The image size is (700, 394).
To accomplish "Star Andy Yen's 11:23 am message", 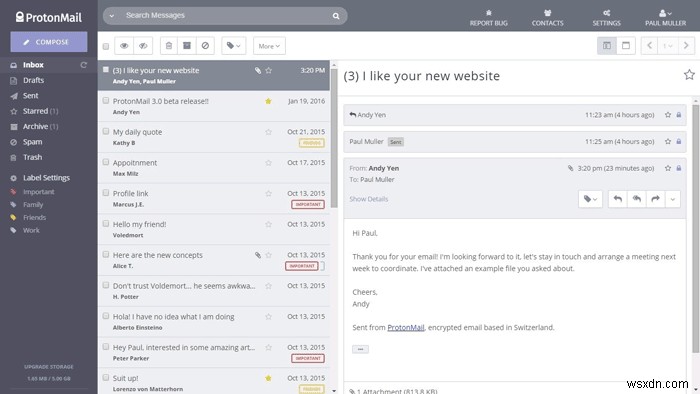I will (668, 115).
